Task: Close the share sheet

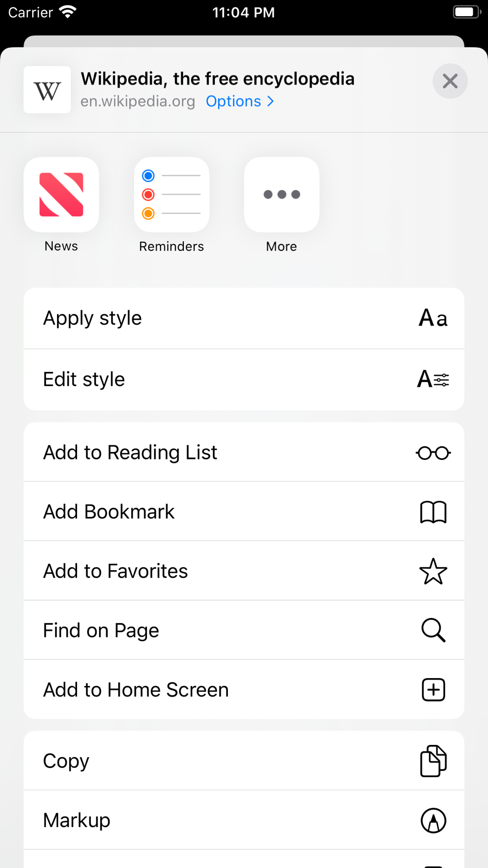Action: (x=450, y=81)
